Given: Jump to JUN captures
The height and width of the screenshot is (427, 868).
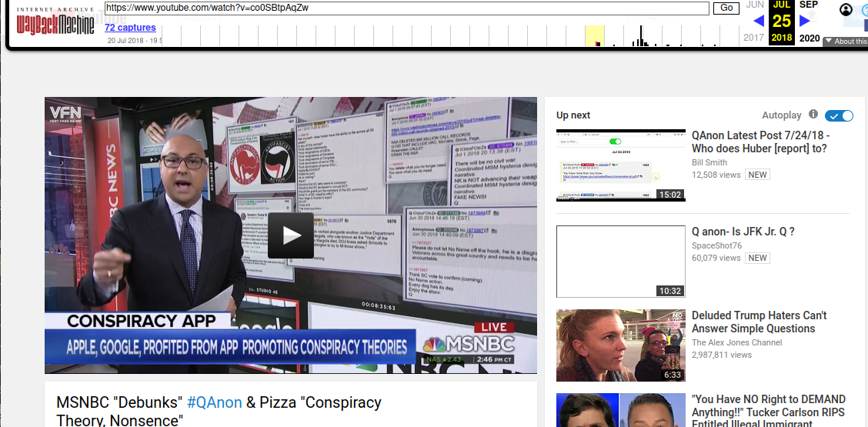Looking at the screenshot, I should pos(755,5).
